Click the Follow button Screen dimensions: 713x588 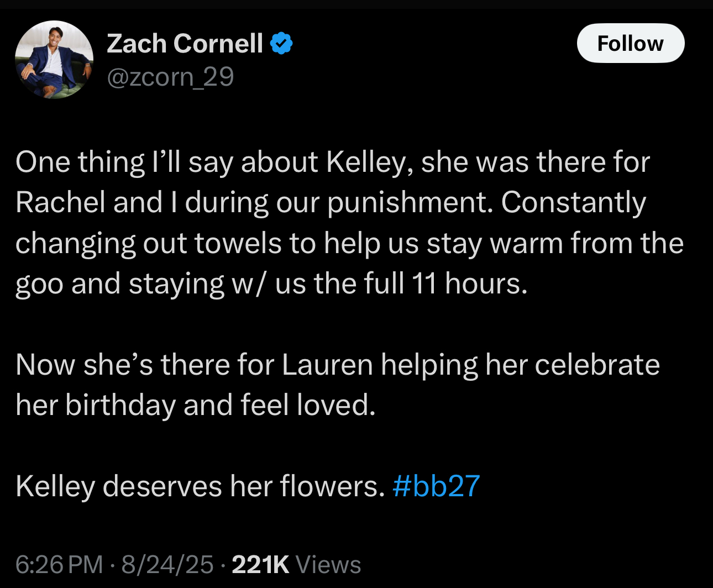pos(630,43)
